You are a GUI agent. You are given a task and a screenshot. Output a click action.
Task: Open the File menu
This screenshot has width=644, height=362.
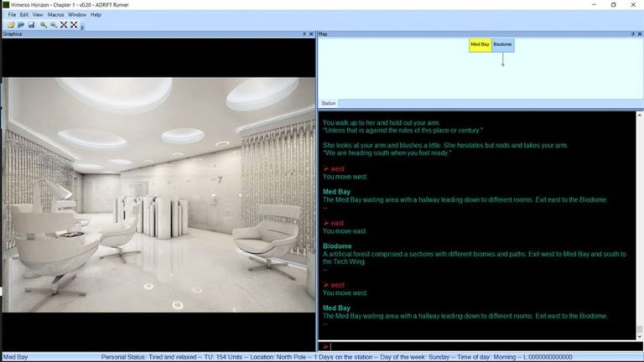(12, 14)
